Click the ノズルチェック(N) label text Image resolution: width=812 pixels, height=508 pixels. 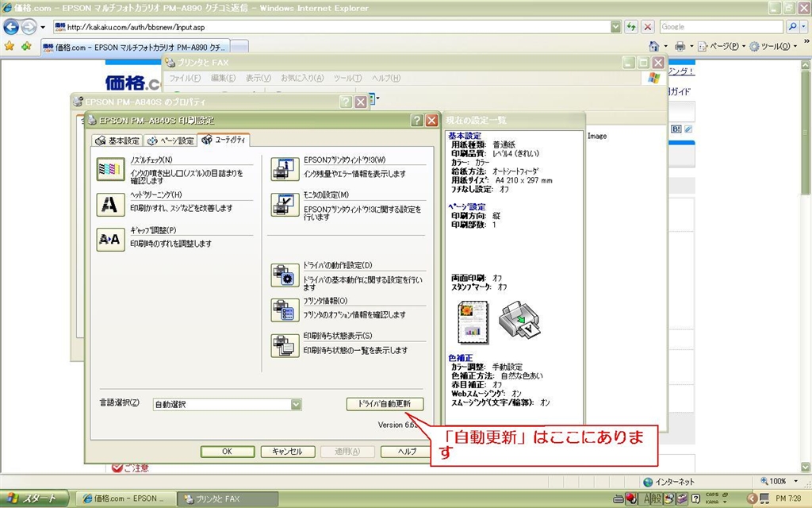tap(151, 160)
